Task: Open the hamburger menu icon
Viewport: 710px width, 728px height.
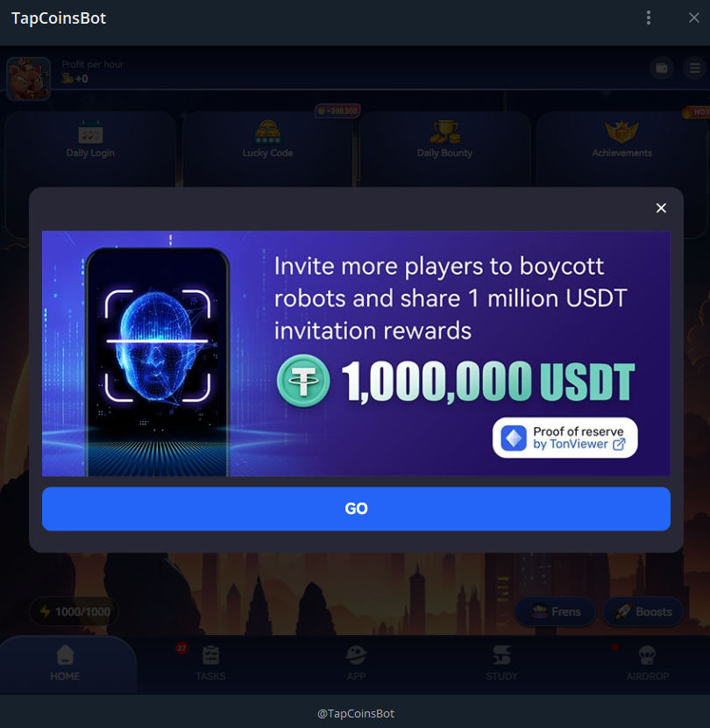Action: click(695, 68)
